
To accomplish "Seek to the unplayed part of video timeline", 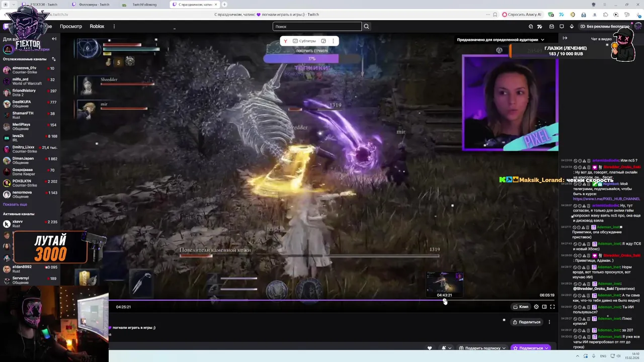I will pyautogui.click(x=501, y=300).
